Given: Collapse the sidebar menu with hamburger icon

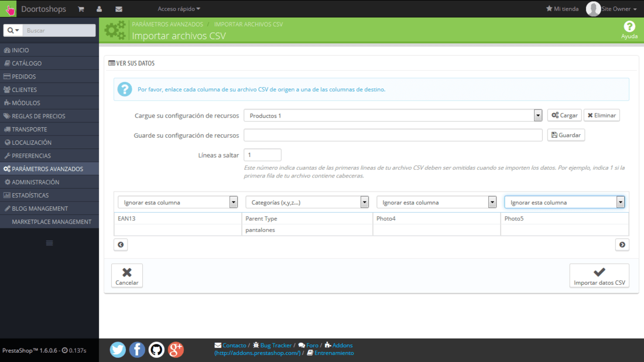Looking at the screenshot, I should pyautogui.click(x=49, y=243).
